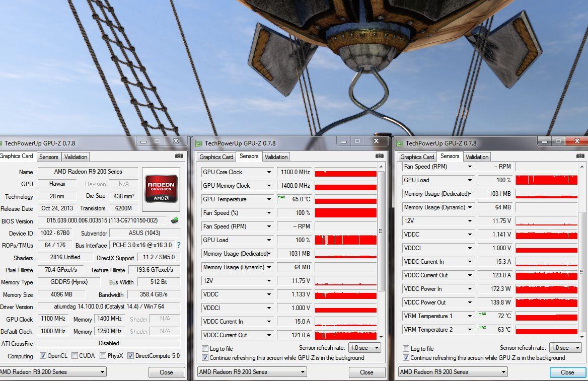Image resolution: width=588 pixels, height=381 pixels.
Task: Switch to Validation tab in middle window
Action: [x=276, y=157]
